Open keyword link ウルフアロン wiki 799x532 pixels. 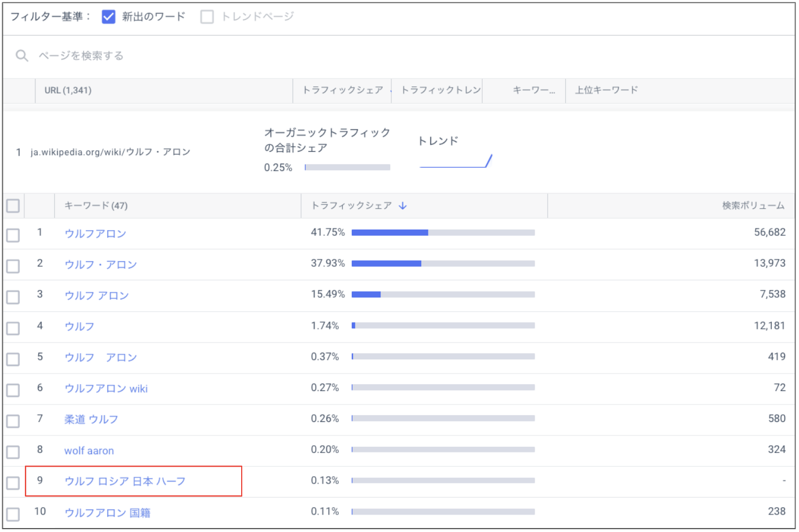[x=106, y=389]
